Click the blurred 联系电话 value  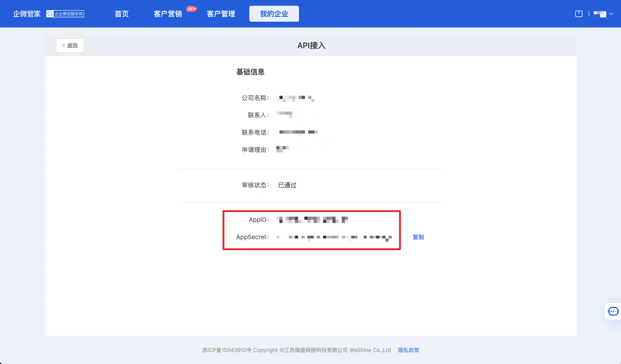point(299,132)
